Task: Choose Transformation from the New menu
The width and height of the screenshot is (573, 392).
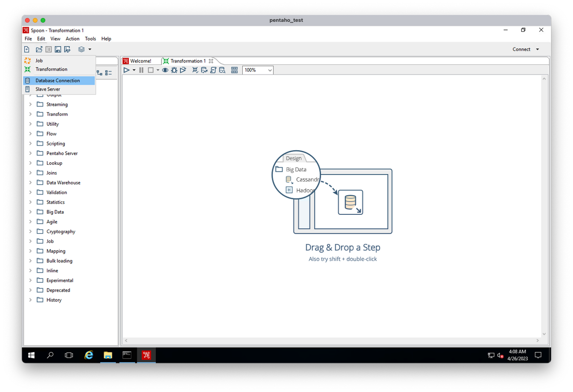Action: 59,69
